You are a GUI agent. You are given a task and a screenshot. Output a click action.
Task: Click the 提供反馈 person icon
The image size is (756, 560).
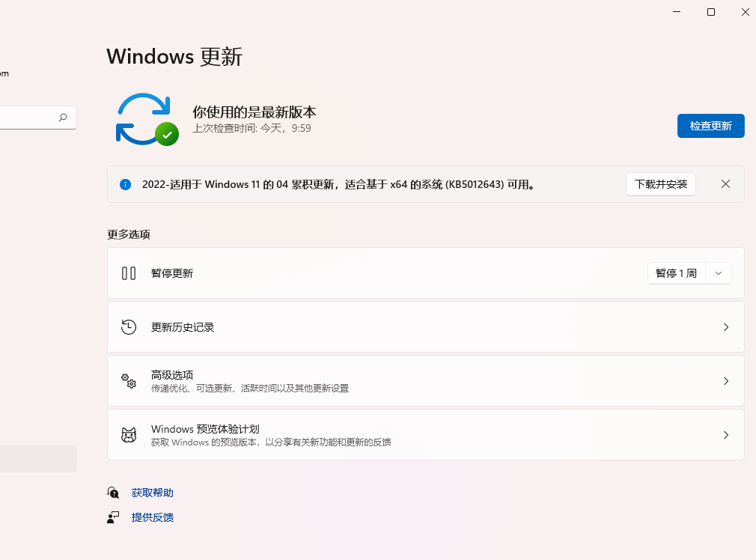(x=112, y=517)
